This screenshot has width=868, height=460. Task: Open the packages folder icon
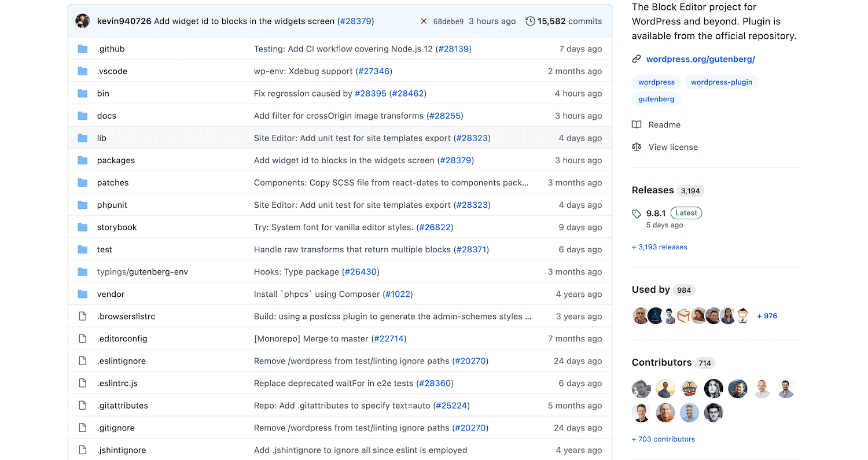click(x=83, y=160)
